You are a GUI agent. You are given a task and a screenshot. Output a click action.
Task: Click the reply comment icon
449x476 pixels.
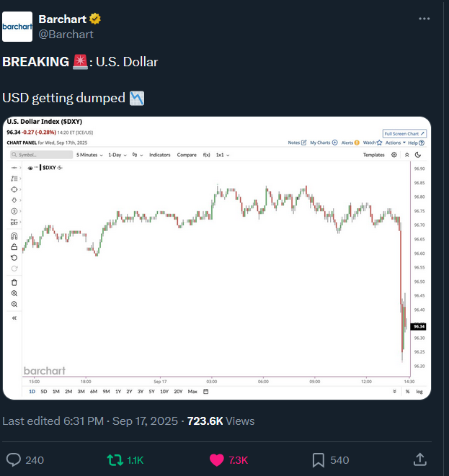click(14, 459)
